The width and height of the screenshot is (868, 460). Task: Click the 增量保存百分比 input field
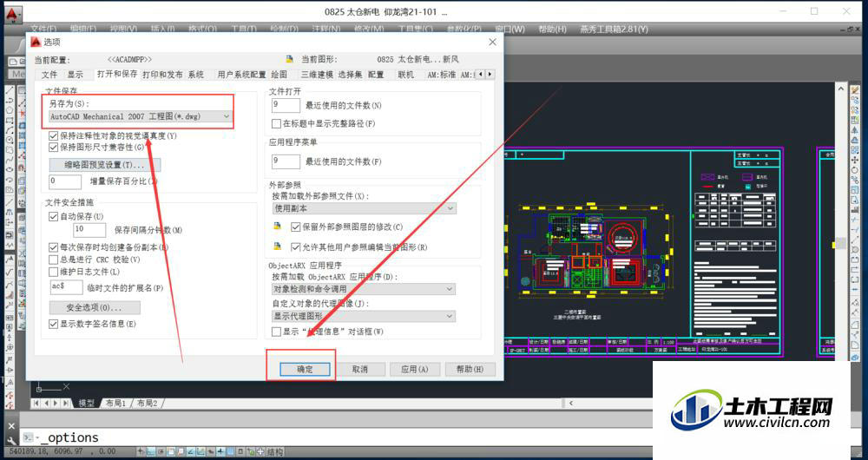tap(65, 181)
